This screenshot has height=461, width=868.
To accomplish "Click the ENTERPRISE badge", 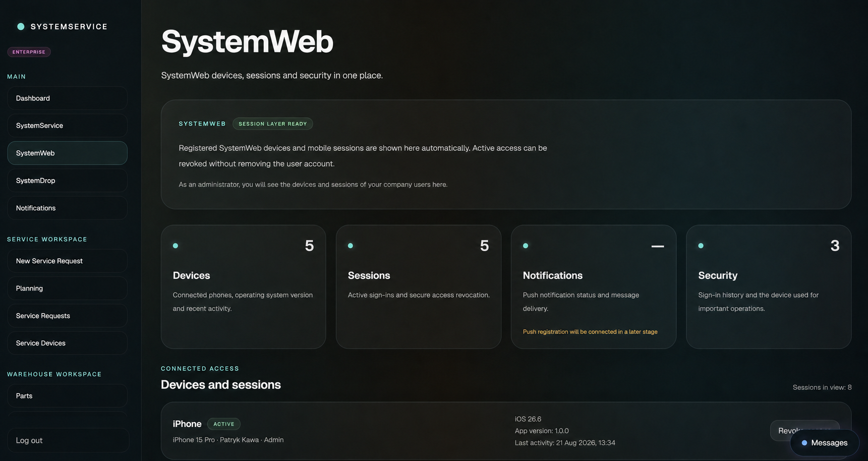I will point(29,52).
